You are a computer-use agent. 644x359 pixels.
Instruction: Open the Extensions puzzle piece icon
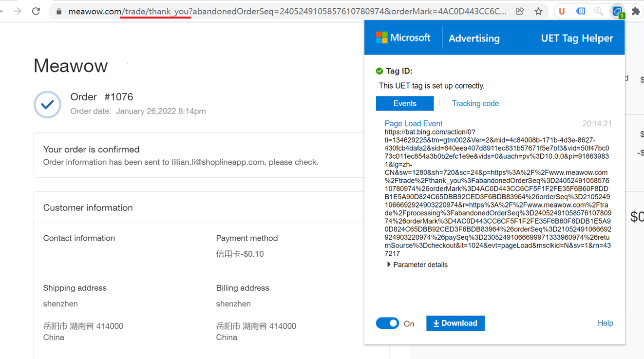(636, 11)
